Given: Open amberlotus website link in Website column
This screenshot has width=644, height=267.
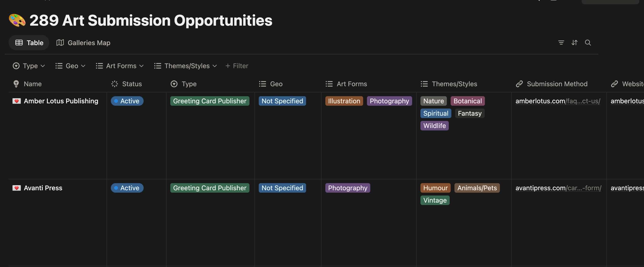Looking at the screenshot, I should pos(627,101).
